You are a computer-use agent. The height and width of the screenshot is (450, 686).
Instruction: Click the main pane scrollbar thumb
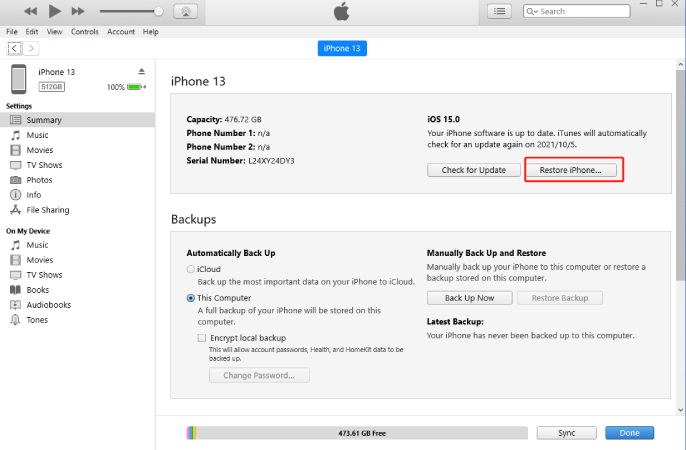680,175
